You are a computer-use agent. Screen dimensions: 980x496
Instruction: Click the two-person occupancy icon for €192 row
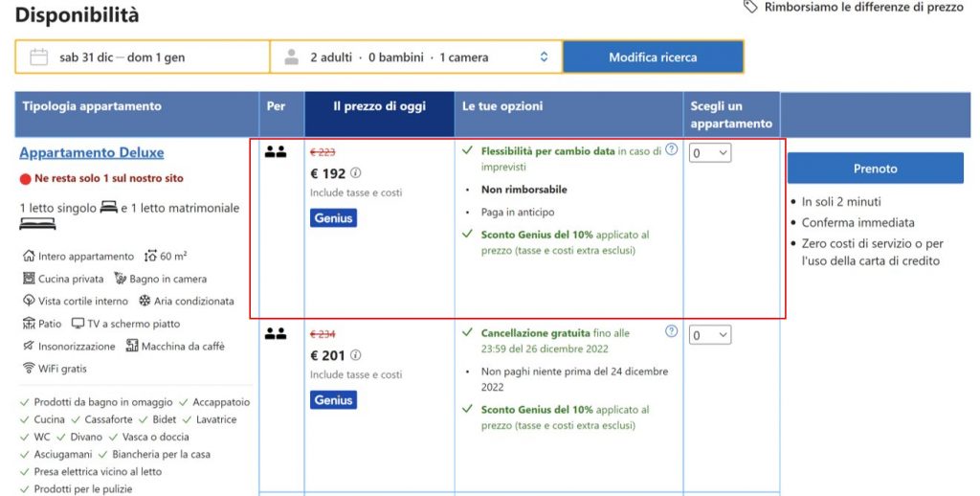276,151
